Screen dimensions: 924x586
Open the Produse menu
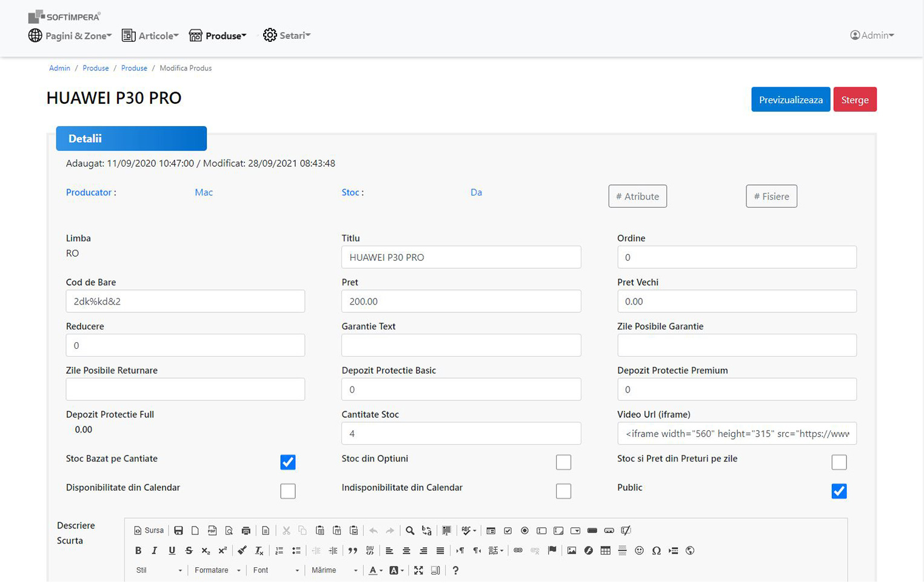pos(218,36)
